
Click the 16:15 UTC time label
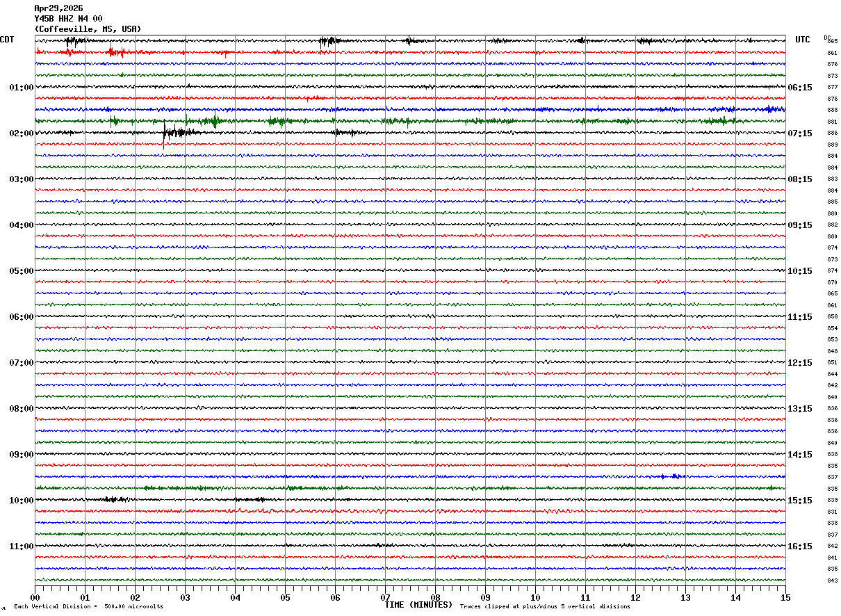click(800, 546)
